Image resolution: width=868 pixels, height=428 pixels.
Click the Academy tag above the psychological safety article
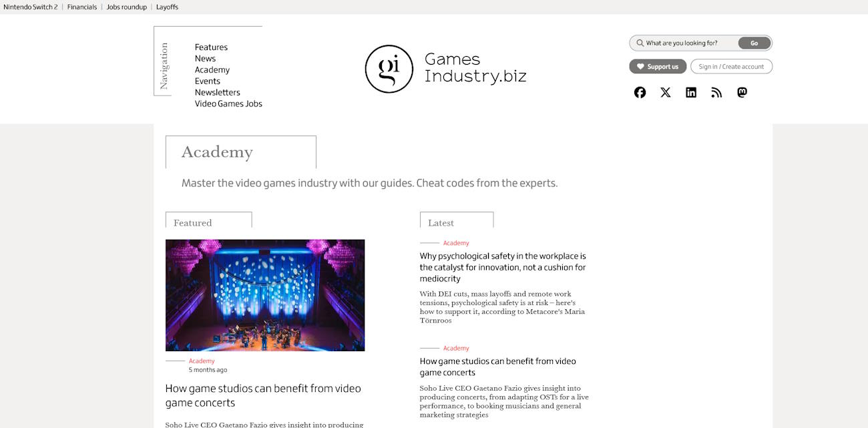coord(456,243)
